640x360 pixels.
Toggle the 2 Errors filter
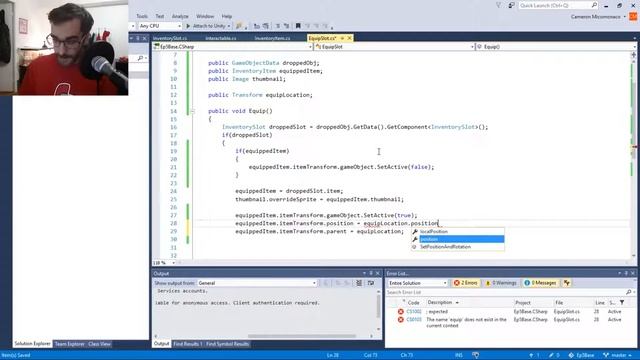coord(466,283)
